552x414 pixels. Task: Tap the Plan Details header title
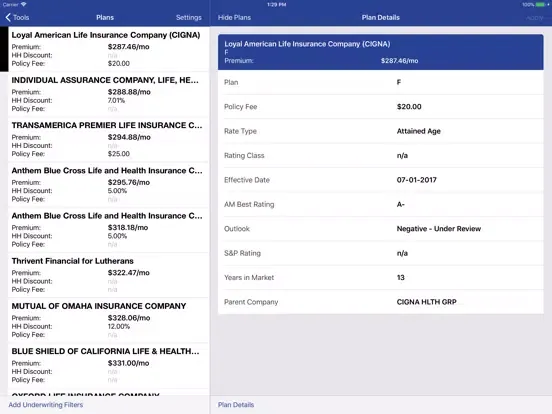[381, 17]
